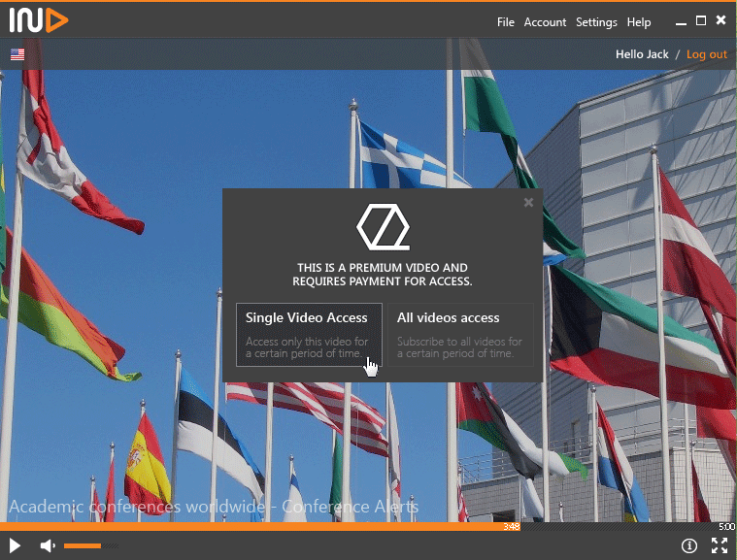Screen dimensions: 737x560
Task: Click the orange player logo in the header
Action: 39,19
